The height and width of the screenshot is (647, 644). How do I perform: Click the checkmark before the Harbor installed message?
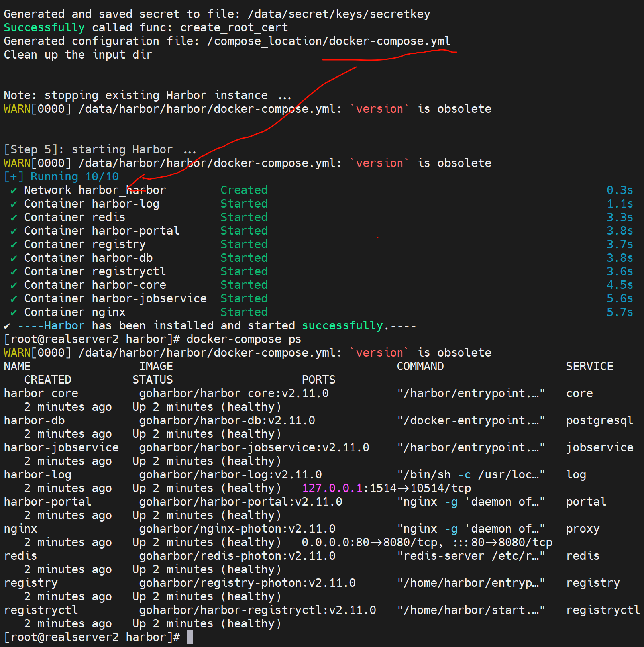7,326
